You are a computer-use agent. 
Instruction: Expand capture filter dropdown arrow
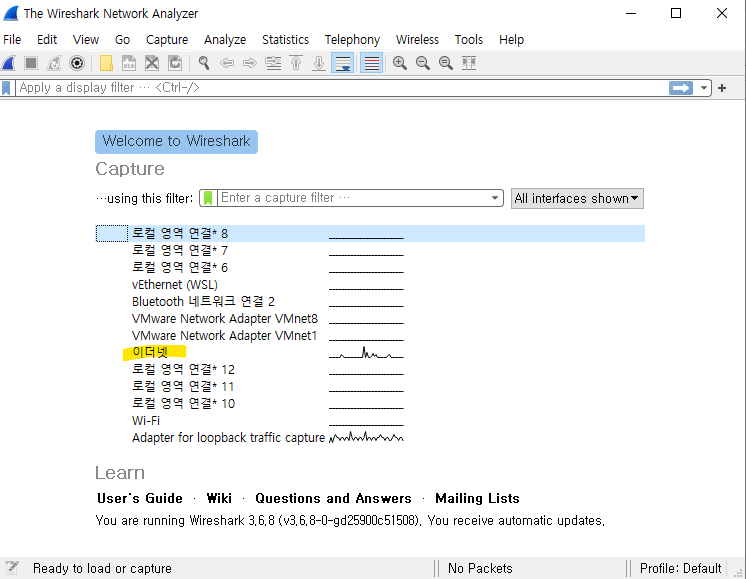[x=495, y=198]
